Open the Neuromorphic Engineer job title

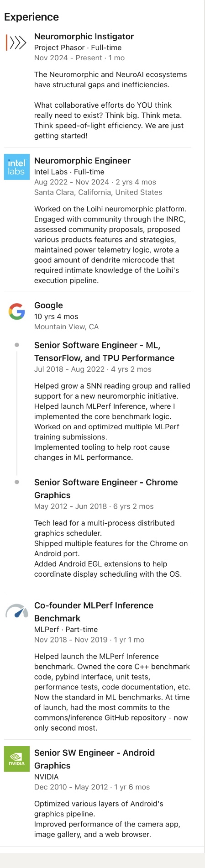coord(82,161)
